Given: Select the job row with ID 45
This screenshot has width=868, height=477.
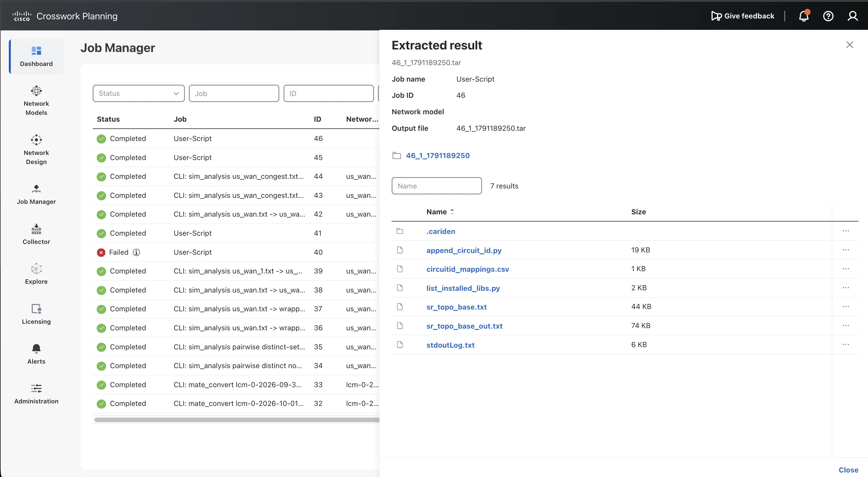Looking at the screenshot, I should [236, 158].
